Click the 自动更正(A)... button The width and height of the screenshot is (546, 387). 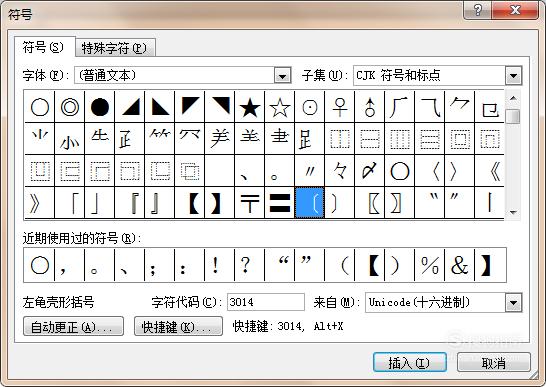tap(73, 326)
